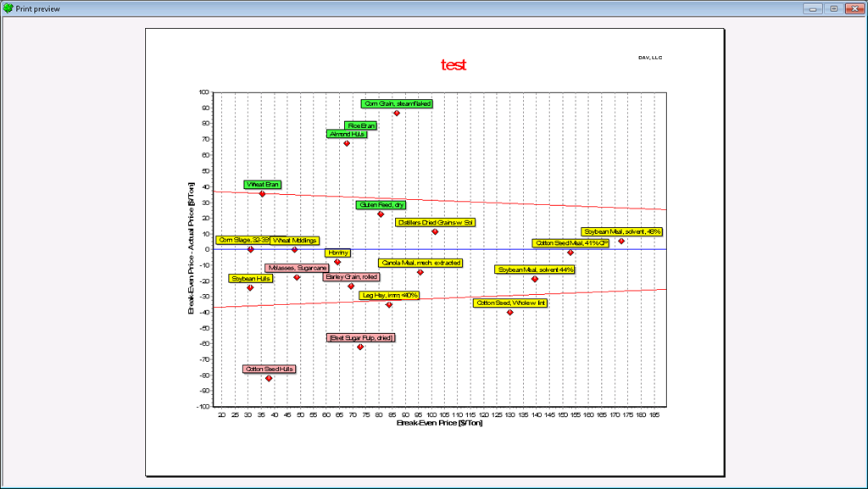Image resolution: width=868 pixels, height=489 pixels.
Task: Click the Cotton Seed Hulls diamond marker
Action: (x=269, y=378)
